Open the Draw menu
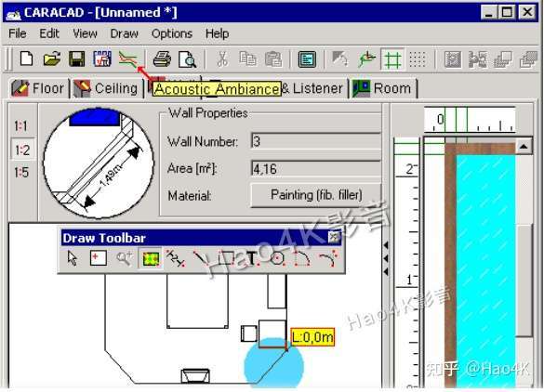The height and width of the screenshot is (392, 544). pos(125,33)
